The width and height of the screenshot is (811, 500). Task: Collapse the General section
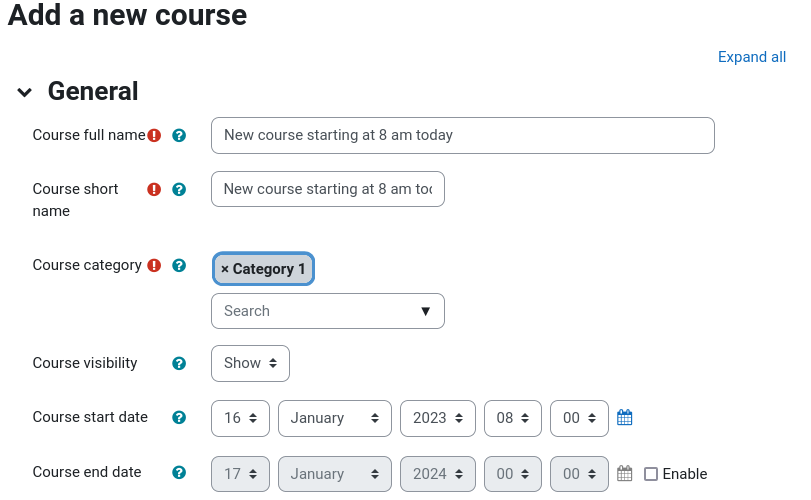(24, 93)
